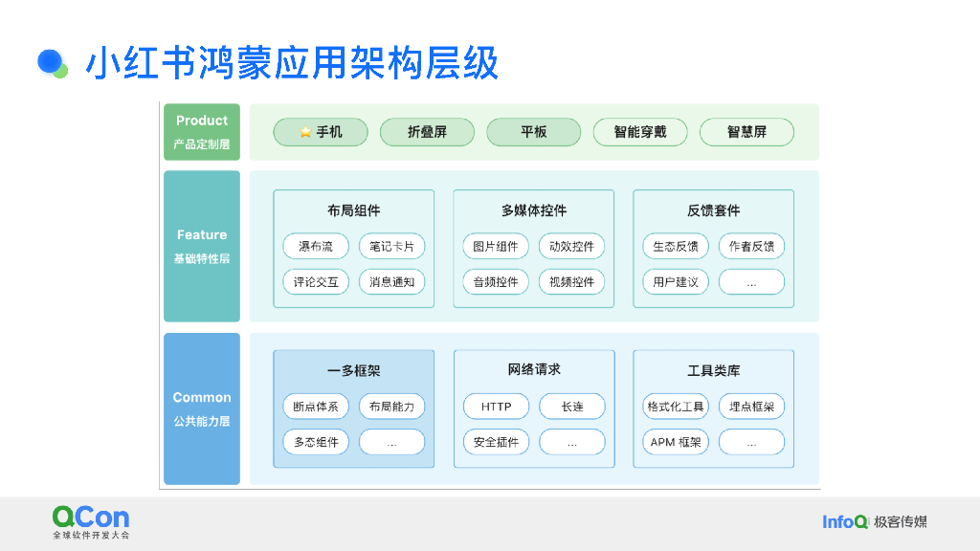Select the 手机 pill

pyautogui.click(x=321, y=132)
